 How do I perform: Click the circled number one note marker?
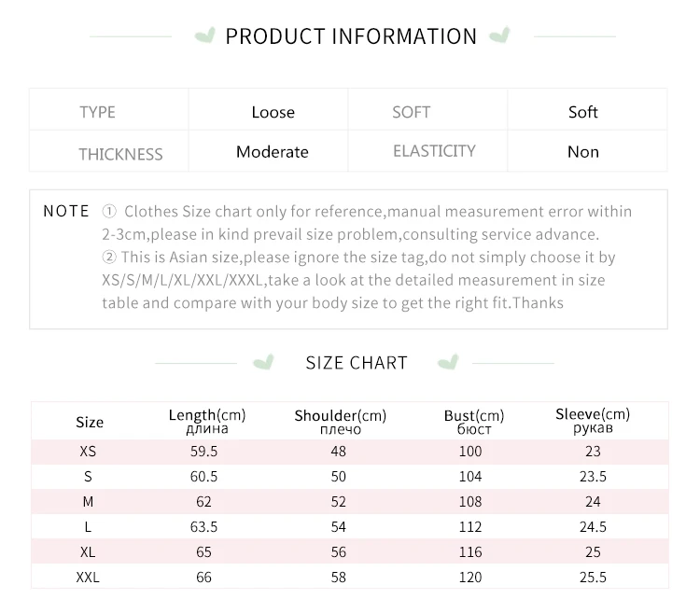109,212
